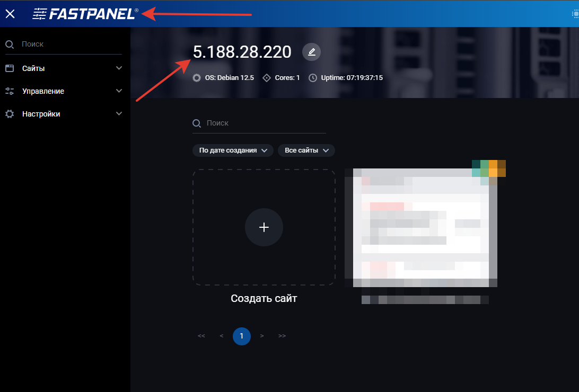
Task: Select page 1 in pagination
Action: click(x=242, y=336)
